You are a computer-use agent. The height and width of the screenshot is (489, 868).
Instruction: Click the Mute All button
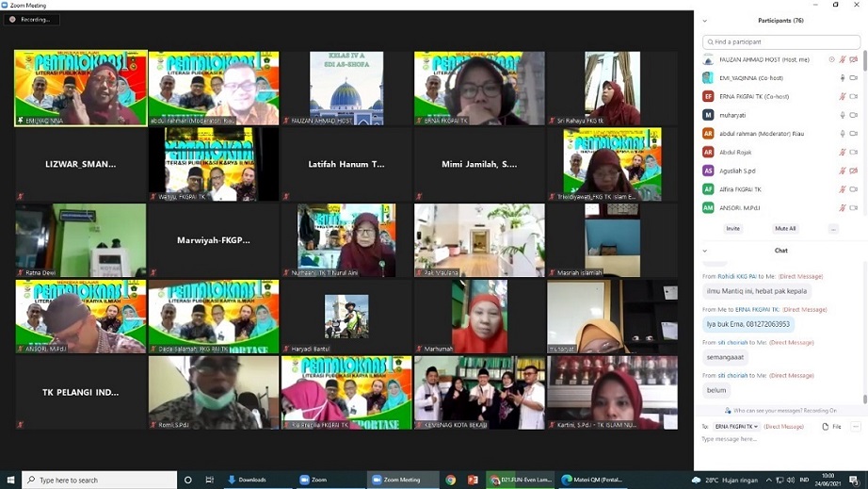(x=785, y=228)
